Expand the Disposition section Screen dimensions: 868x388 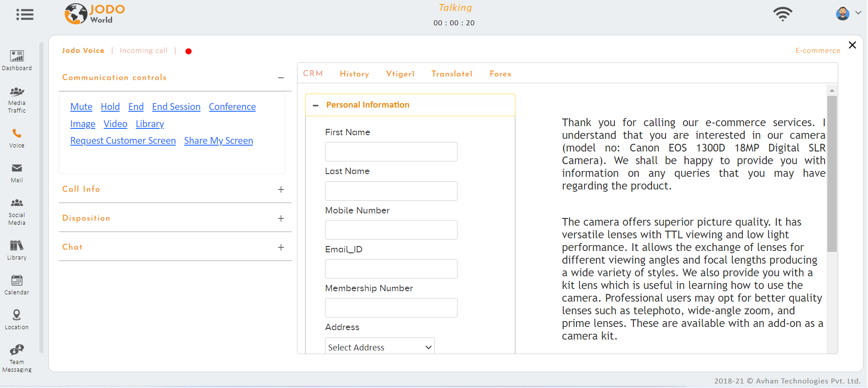click(x=281, y=218)
